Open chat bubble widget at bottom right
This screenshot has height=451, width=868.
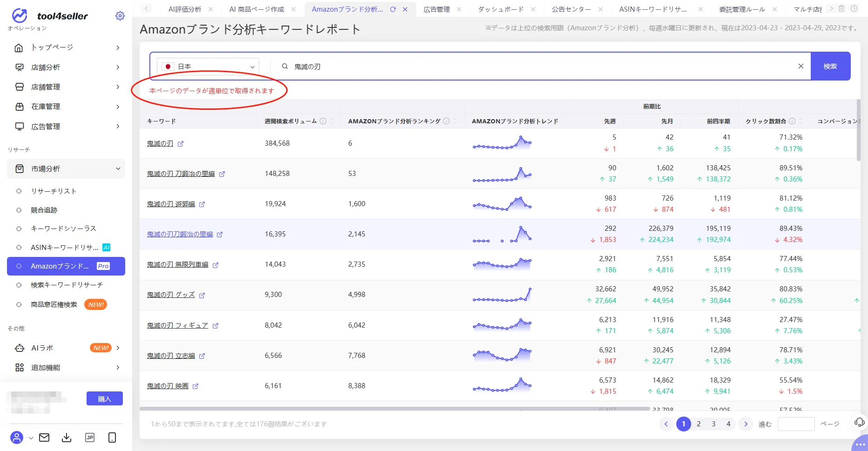pyautogui.click(x=860, y=444)
